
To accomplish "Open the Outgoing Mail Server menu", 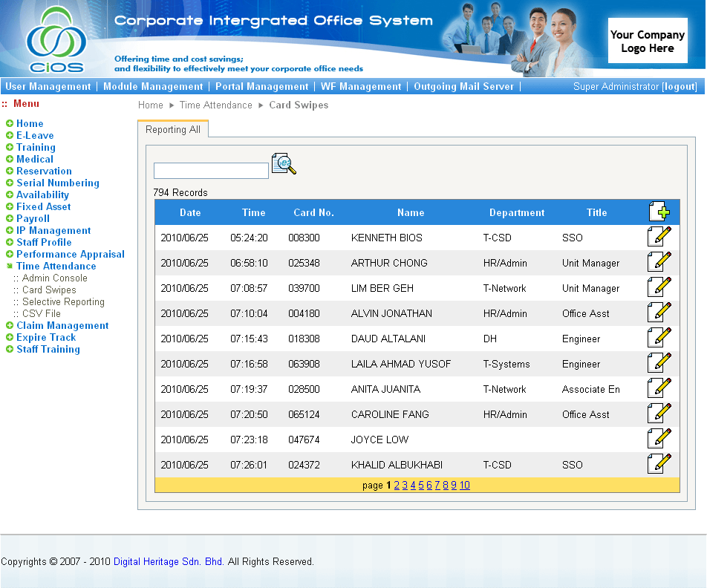I will pos(463,87).
